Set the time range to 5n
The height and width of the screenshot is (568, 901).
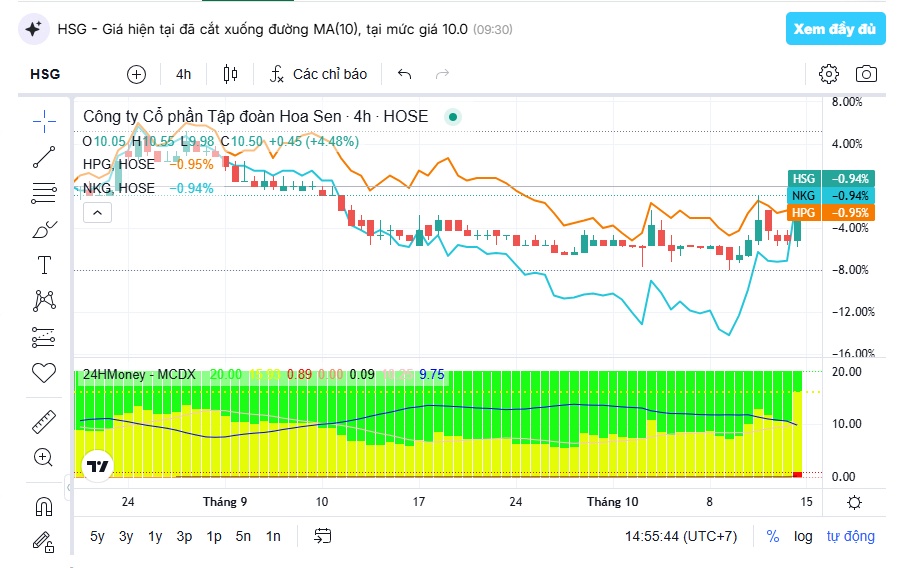click(x=243, y=536)
